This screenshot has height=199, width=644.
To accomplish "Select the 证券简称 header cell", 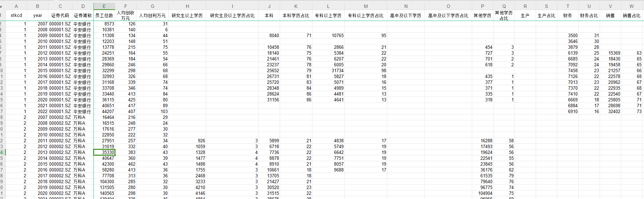I will [x=83, y=15].
